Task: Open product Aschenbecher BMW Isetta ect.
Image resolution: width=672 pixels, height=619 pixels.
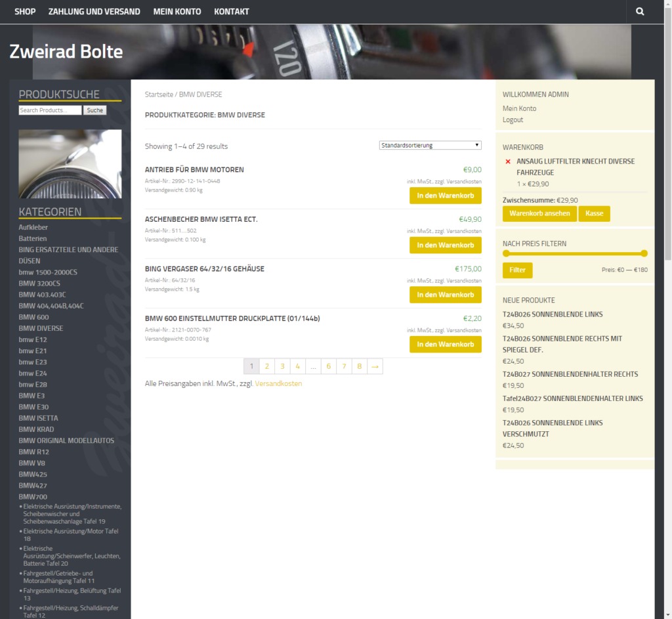Action: (201, 219)
